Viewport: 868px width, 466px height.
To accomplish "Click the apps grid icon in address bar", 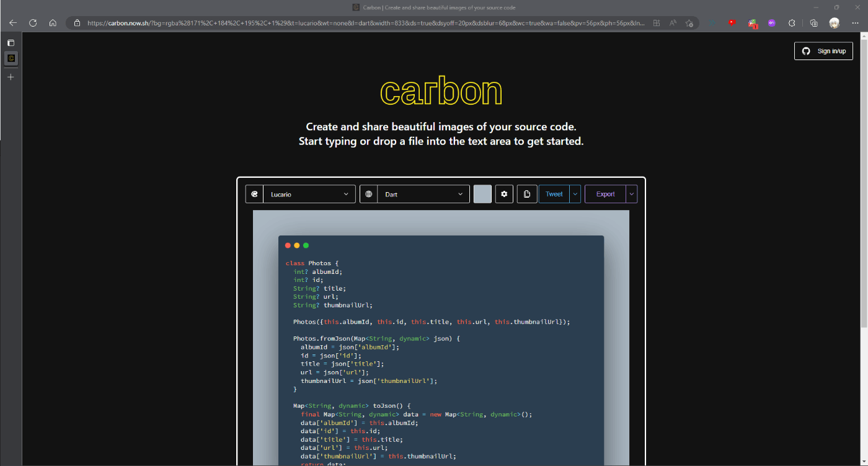I will click(x=657, y=23).
